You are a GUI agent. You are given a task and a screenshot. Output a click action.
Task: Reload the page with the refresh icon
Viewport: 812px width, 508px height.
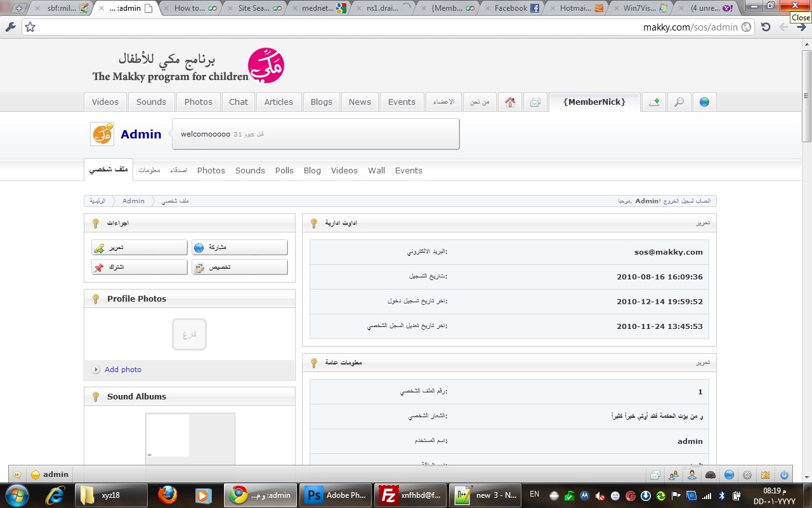[766, 27]
